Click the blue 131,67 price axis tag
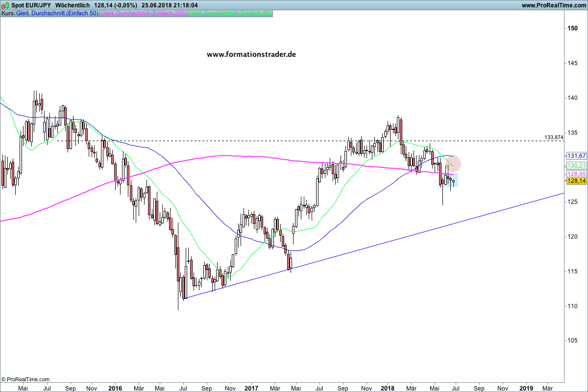This screenshot has height=392, width=588. pos(576,155)
